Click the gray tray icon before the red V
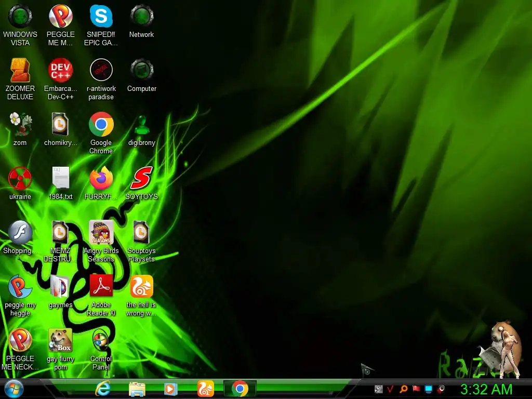This screenshot has width=532, height=399. [379, 389]
